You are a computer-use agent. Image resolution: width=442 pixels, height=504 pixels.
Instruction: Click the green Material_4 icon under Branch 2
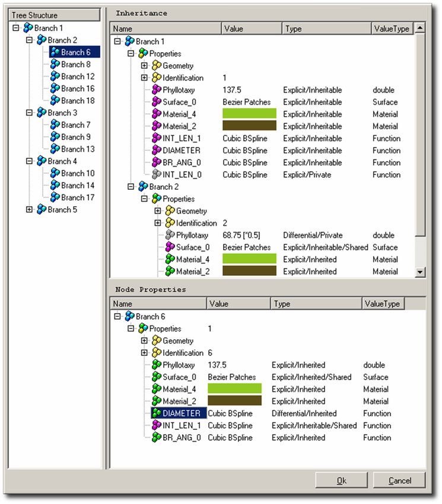click(x=170, y=259)
